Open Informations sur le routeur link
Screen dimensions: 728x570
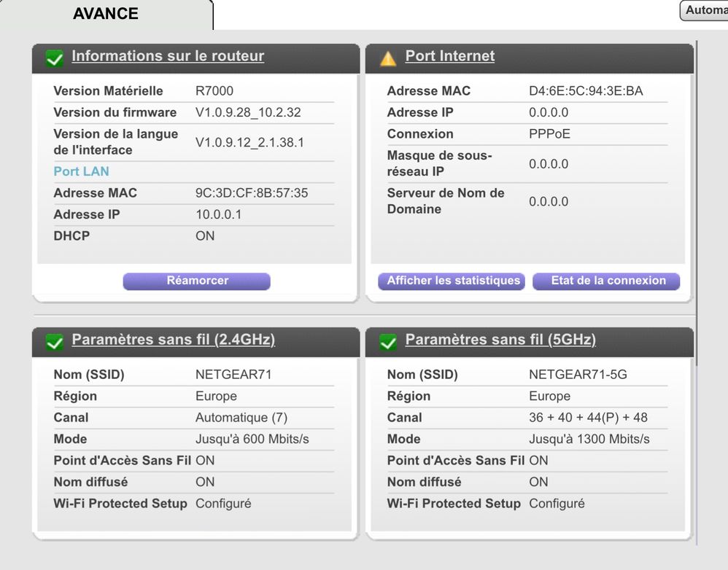(x=168, y=55)
